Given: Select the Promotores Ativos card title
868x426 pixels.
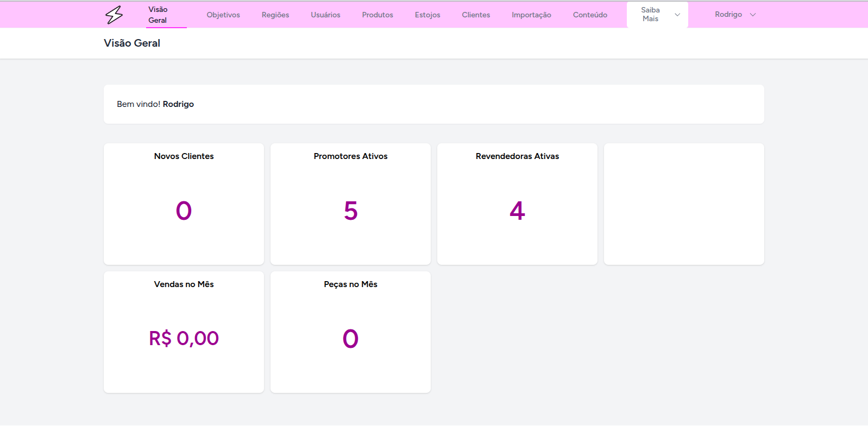Looking at the screenshot, I should 351,156.
